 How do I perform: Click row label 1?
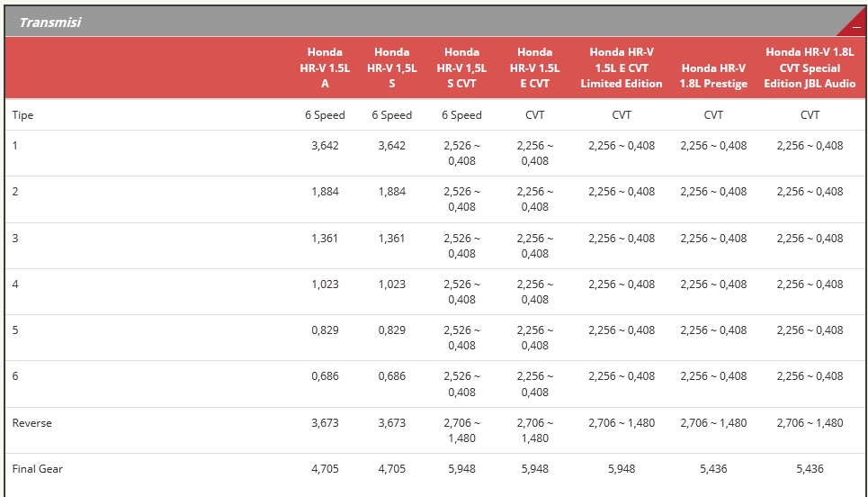point(15,146)
